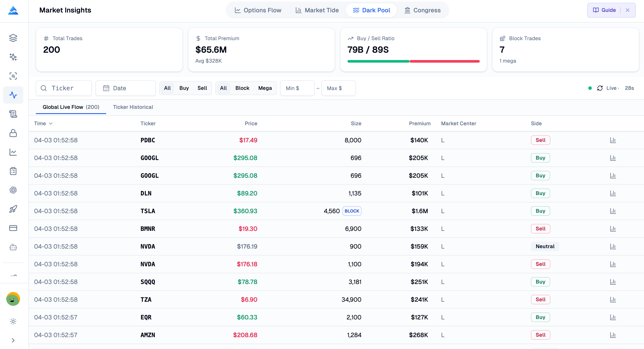
Task: Switch to the Market Tide tab
Action: click(x=317, y=10)
